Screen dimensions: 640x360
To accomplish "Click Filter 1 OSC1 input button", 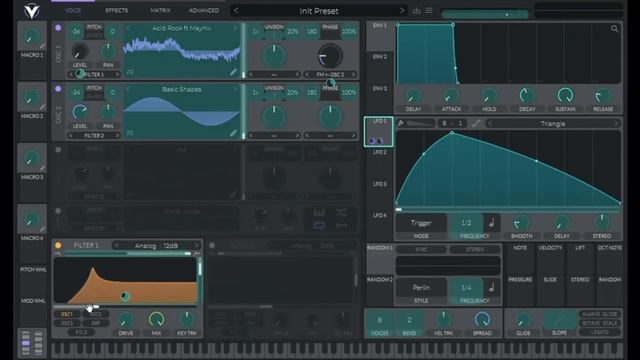I will [x=67, y=314].
